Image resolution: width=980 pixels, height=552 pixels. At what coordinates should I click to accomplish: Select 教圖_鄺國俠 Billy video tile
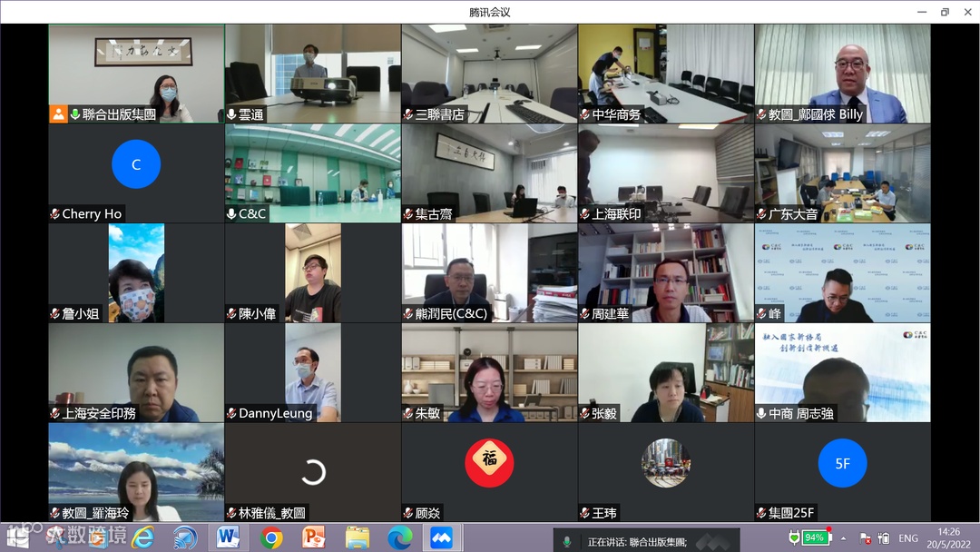(842, 74)
